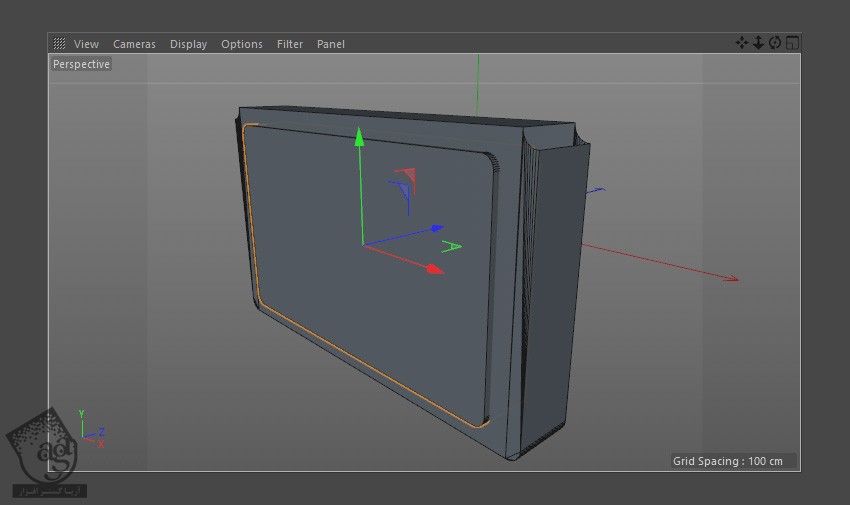
Task: Select the green Y-axis arrow of the gizmo
Action: (360, 138)
